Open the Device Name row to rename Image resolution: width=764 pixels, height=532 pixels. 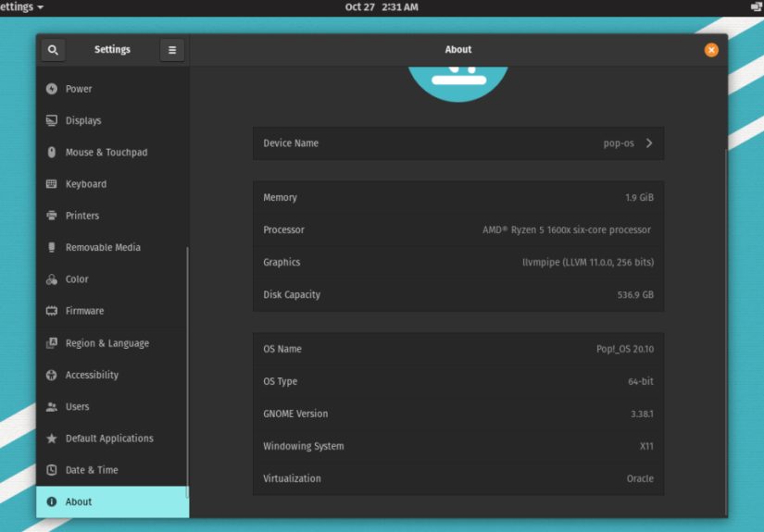coord(458,143)
